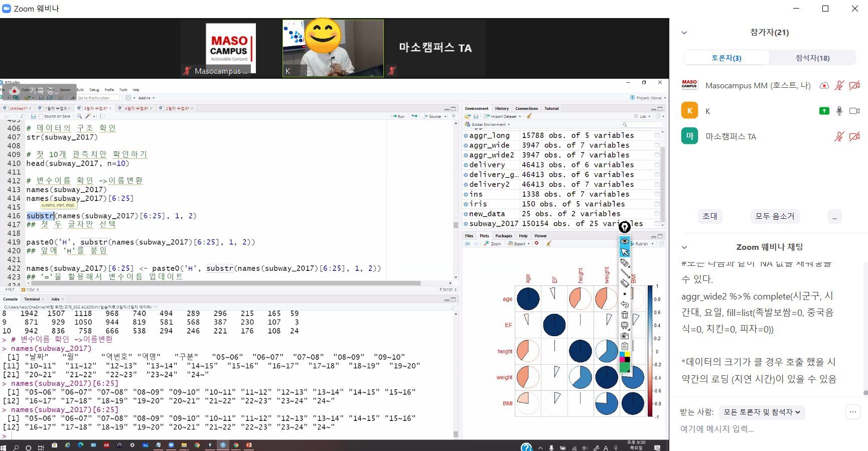The image size is (868, 451).
Task: Pick the color palette swatch in annotation toolbar
Action: point(625,357)
